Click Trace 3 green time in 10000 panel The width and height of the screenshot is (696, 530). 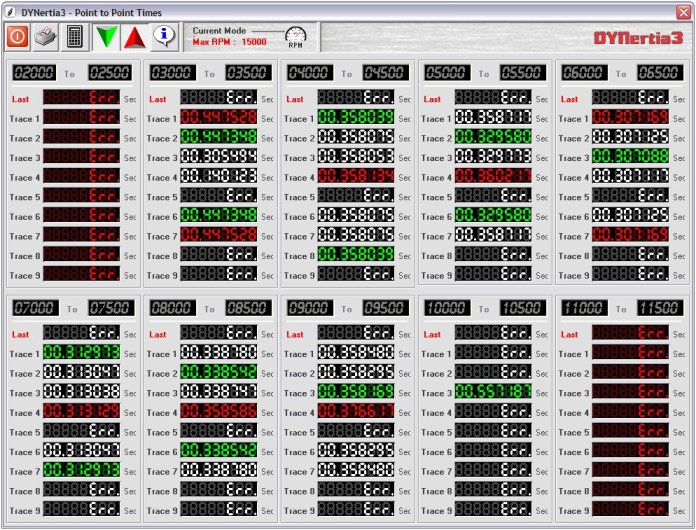[492, 393]
